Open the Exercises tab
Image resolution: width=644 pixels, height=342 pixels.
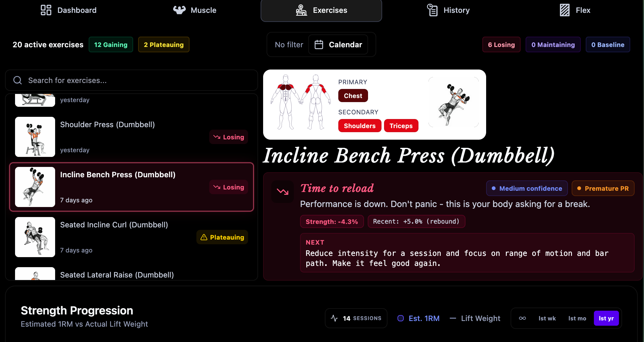[x=321, y=10]
